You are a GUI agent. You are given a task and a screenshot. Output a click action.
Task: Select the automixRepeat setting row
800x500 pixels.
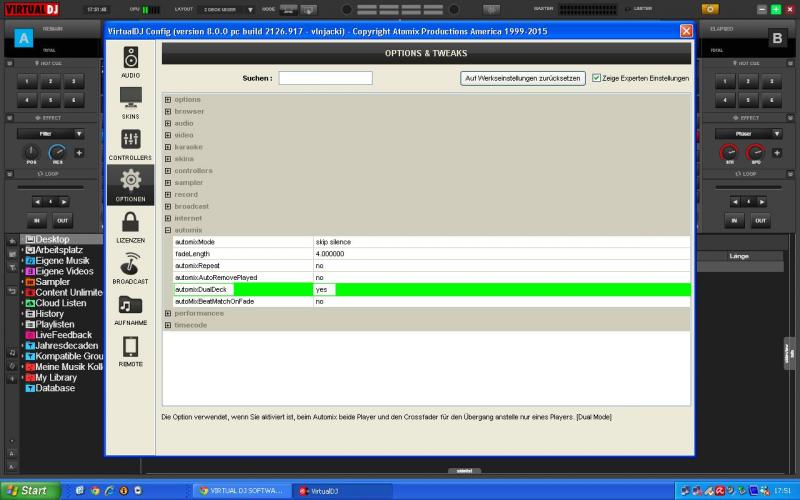coord(432,266)
